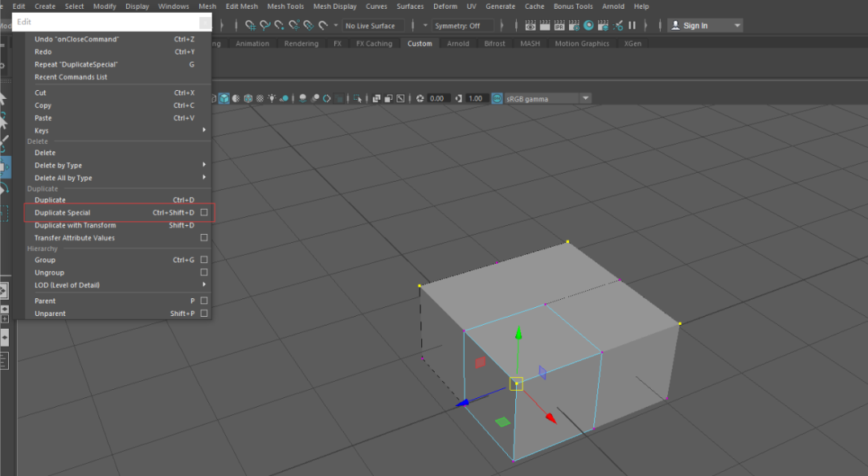The image size is (868, 476).
Task: Open Transfer Attribute Values option box
Action: [x=203, y=238]
